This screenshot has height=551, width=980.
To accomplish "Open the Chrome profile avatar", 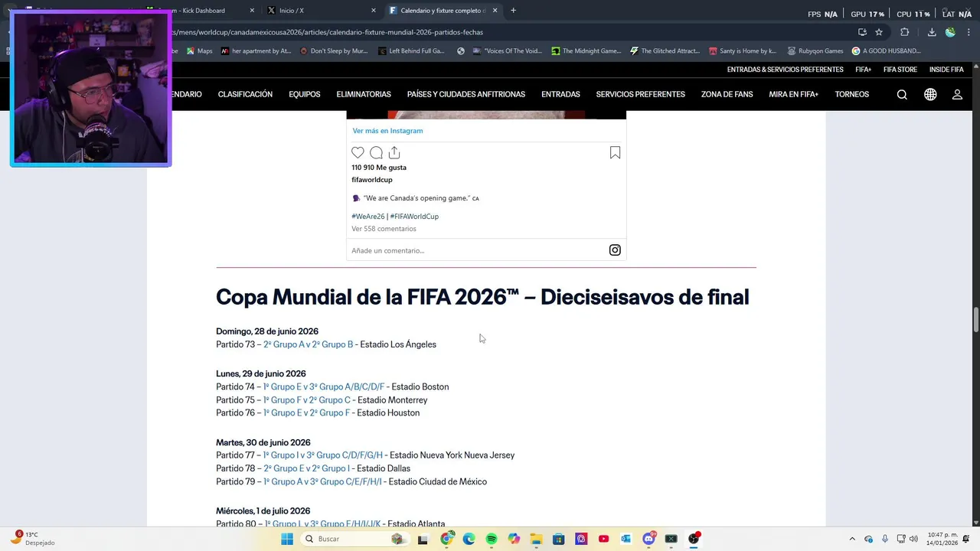I will pos(950,32).
